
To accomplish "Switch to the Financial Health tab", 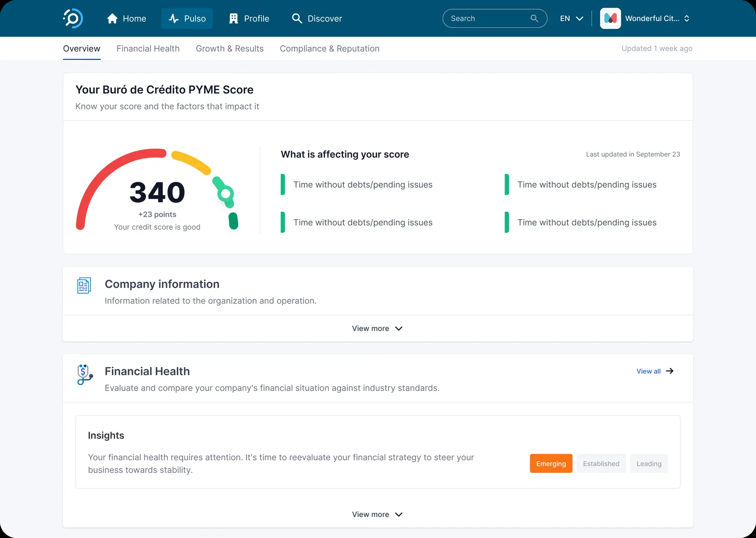I will pos(148,48).
